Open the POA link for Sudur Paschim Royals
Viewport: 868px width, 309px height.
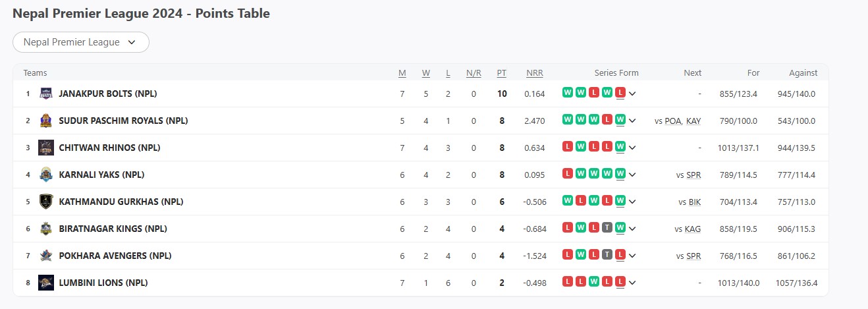pos(673,121)
